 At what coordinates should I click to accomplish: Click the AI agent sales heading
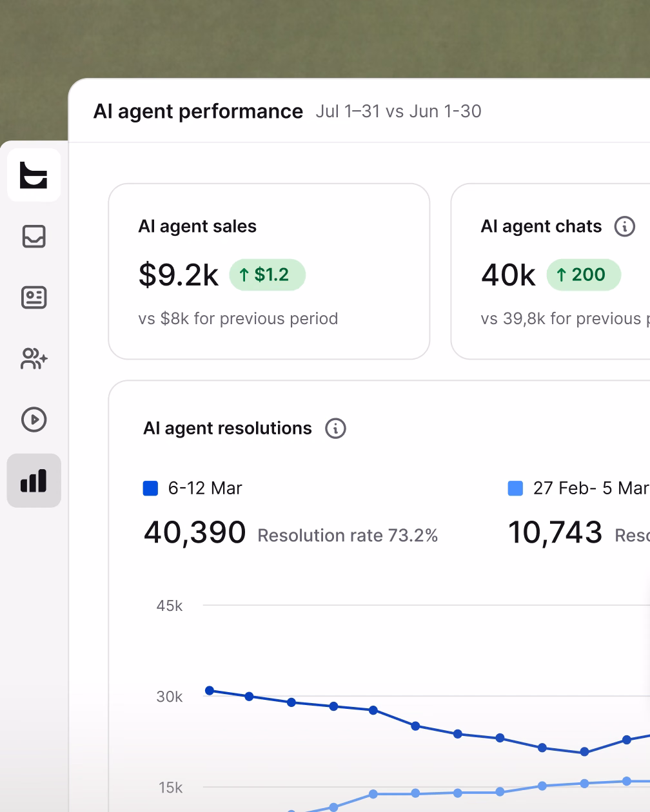197,226
